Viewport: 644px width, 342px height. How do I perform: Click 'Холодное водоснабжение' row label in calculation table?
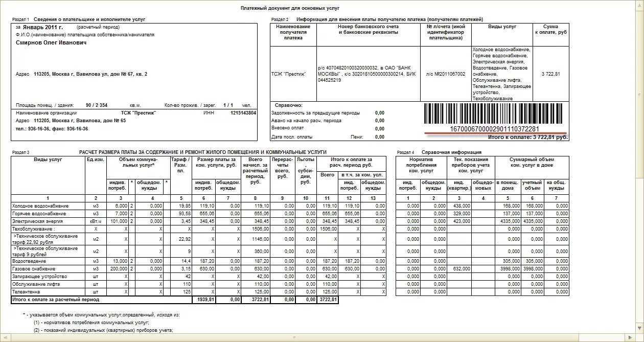click(x=40, y=206)
